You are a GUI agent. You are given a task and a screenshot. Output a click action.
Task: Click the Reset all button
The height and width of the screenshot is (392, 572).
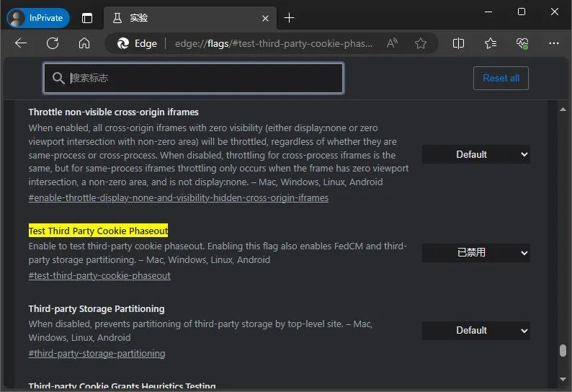coord(501,78)
